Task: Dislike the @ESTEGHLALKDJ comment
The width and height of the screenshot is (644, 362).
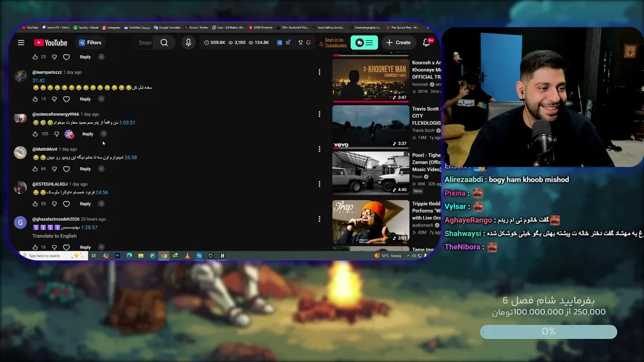Action: 54,204
